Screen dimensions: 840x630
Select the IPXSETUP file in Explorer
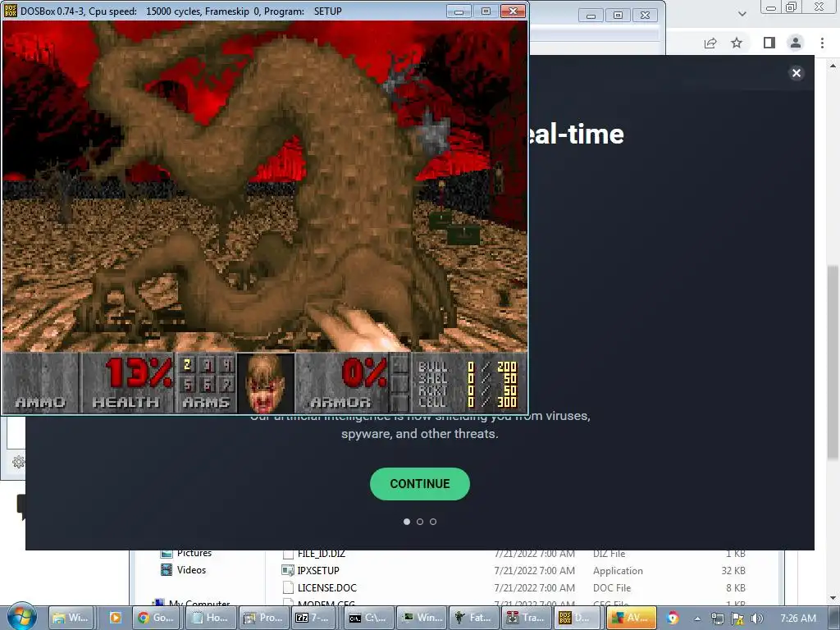318,571
